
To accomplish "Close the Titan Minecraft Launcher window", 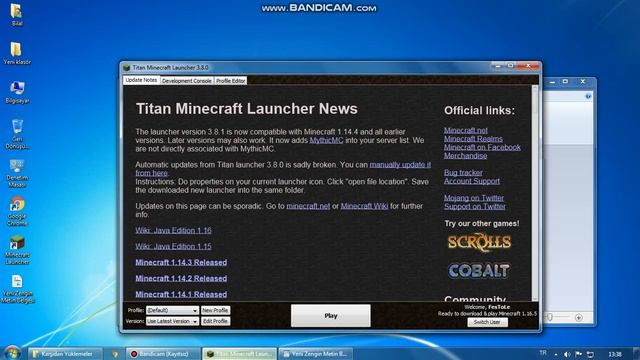I will 529,66.
